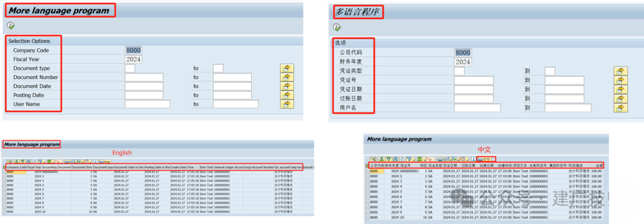Viewport: 644px width, 224px height.
Task: Click 公司代码 field showing 8000
Action: (463, 53)
